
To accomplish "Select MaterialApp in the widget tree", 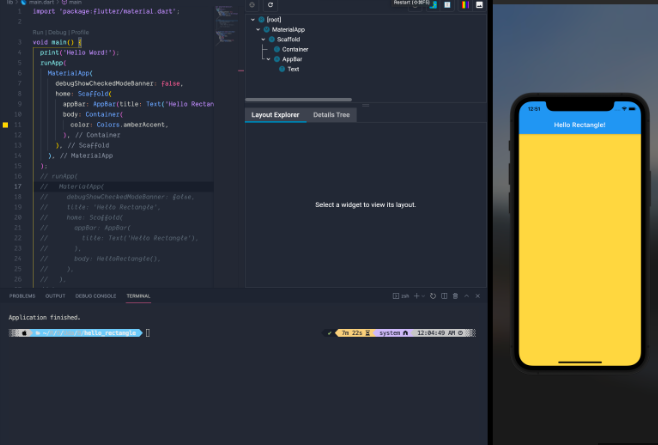I will pos(288,30).
